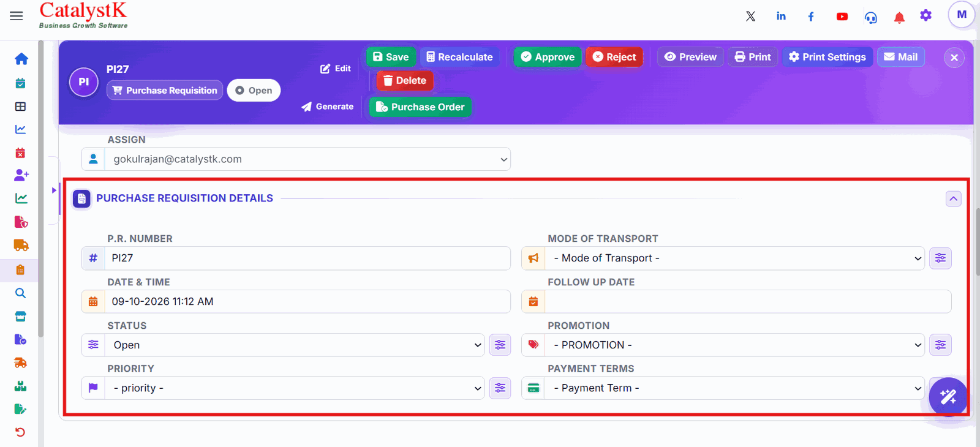Open the purple settings gear
Image resolution: width=980 pixels, height=447 pixels.
tap(925, 15)
